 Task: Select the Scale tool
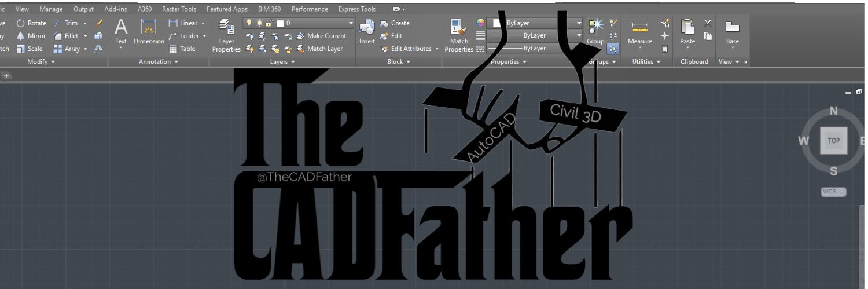click(x=30, y=49)
